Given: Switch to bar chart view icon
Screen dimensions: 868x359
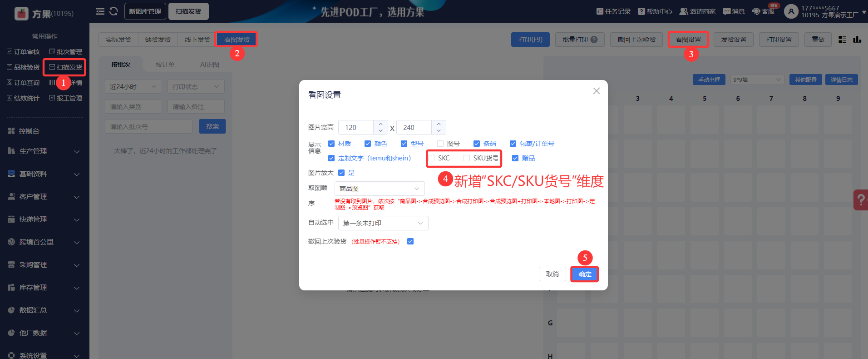Looking at the screenshot, I should [x=857, y=40].
